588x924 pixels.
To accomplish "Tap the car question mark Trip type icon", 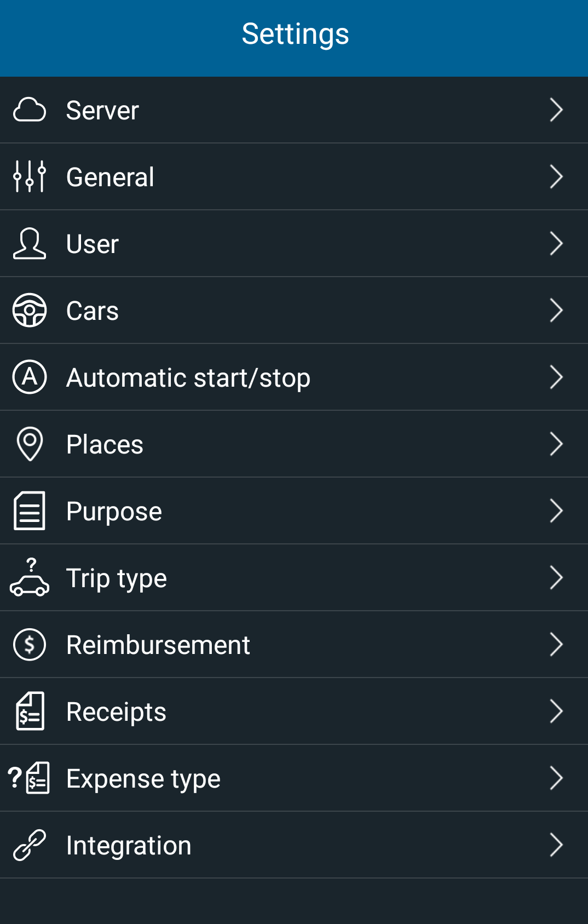I will (30, 577).
